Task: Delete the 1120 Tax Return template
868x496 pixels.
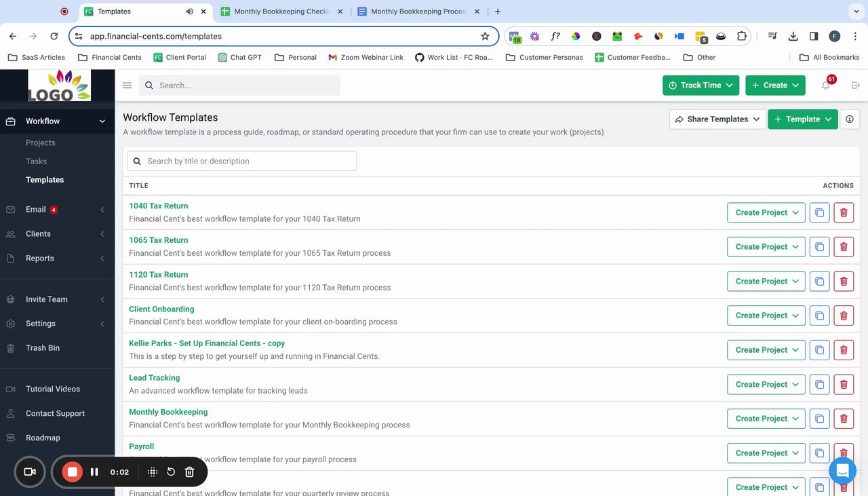Action: coord(844,281)
